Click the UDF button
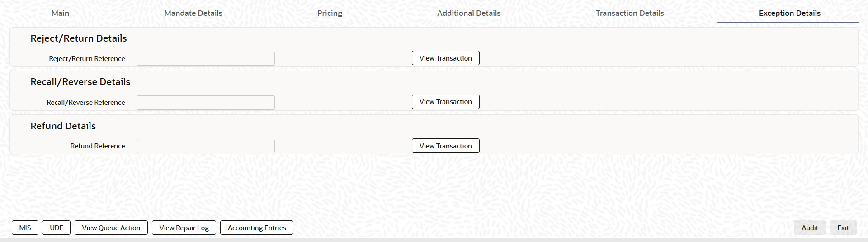The height and width of the screenshot is (242, 868). pos(56,228)
